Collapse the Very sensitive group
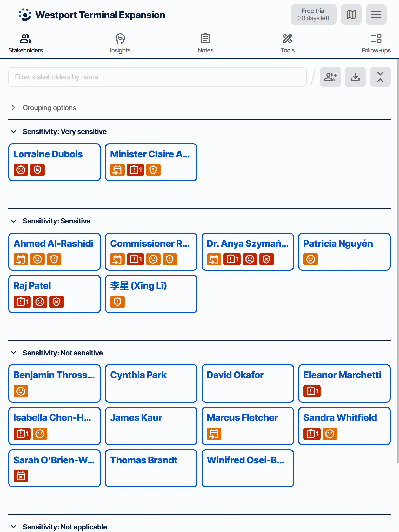This screenshot has width=399, height=532. tap(14, 132)
